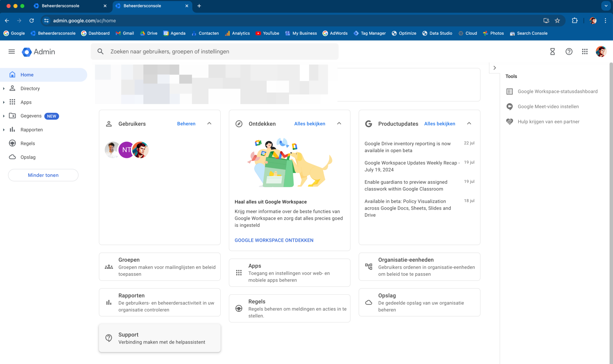Click the search magnifier icon
613x364 pixels.
[101, 51]
